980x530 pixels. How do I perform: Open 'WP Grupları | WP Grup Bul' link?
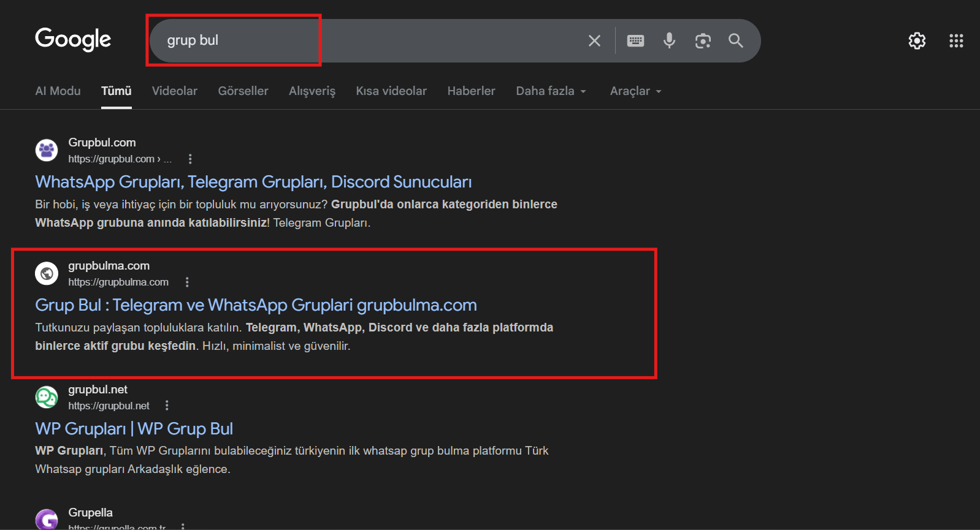134,429
